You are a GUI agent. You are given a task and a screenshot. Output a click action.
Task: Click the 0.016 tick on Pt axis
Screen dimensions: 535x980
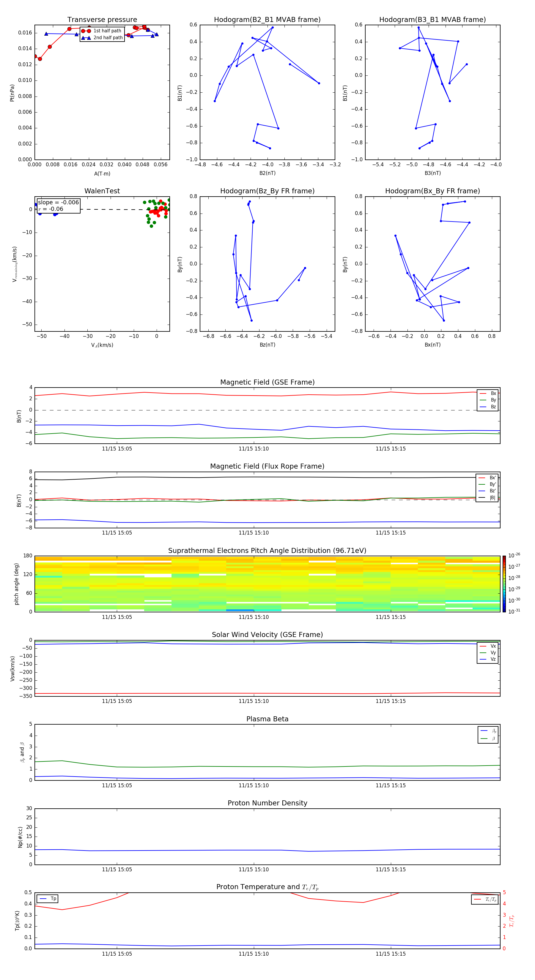pyautogui.click(x=25, y=33)
